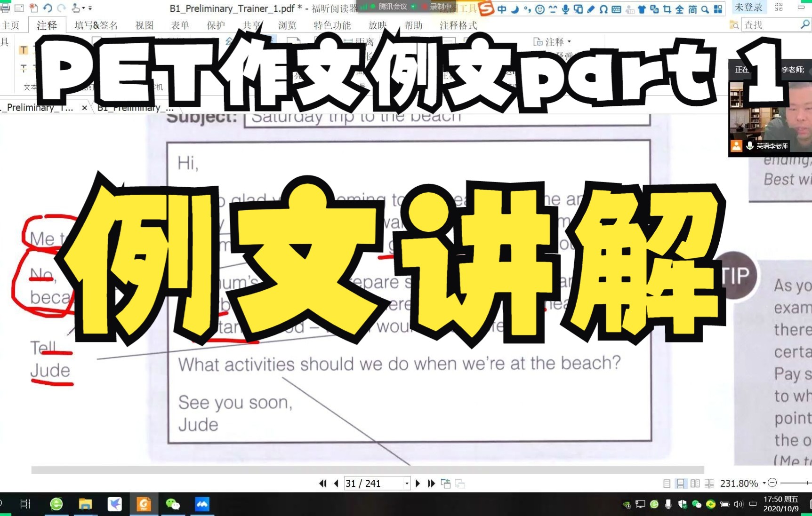Click the print icon in title bar

point(5,8)
